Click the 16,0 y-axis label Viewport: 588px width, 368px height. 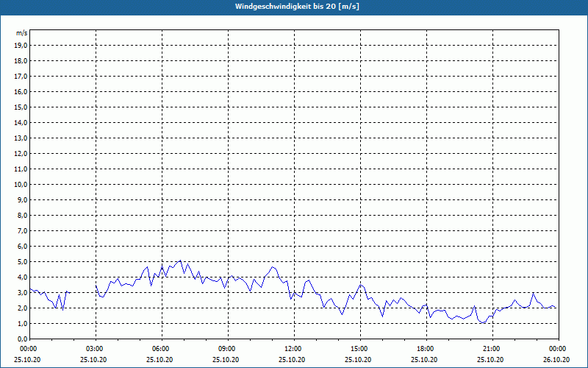(21, 91)
